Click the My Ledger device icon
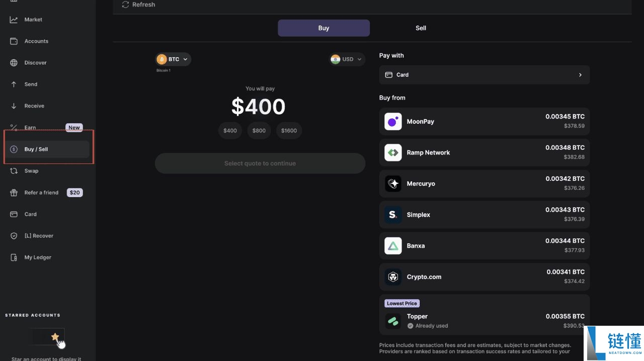This screenshot has width=644, height=361. [14, 258]
